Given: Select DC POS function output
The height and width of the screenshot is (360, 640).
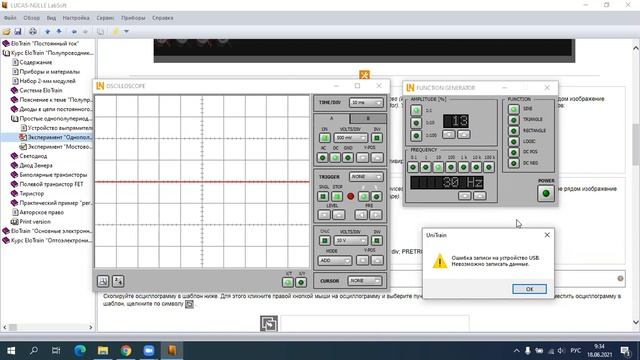Looking at the screenshot, I should (513, 152).
